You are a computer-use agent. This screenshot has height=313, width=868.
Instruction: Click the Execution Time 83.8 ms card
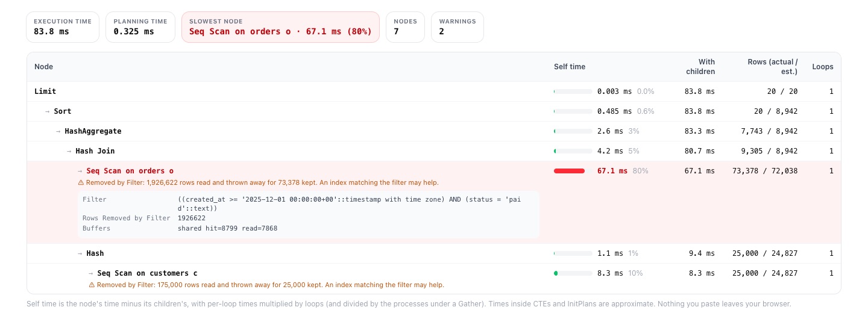(63, 27)
